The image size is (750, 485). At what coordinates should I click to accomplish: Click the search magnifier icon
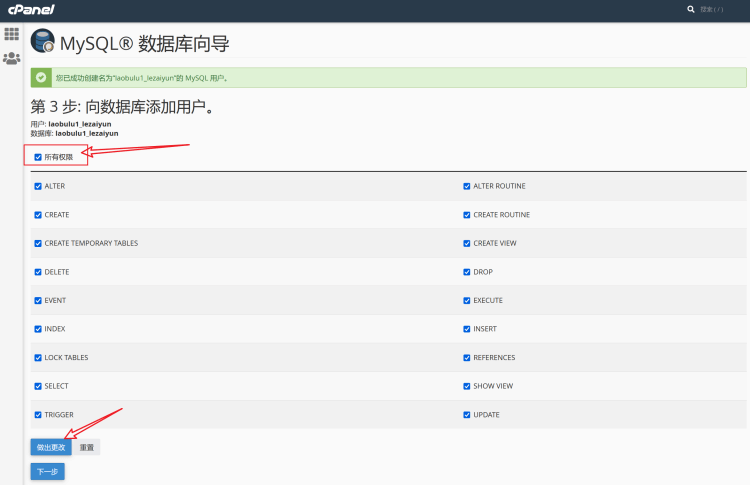[691, 9]
